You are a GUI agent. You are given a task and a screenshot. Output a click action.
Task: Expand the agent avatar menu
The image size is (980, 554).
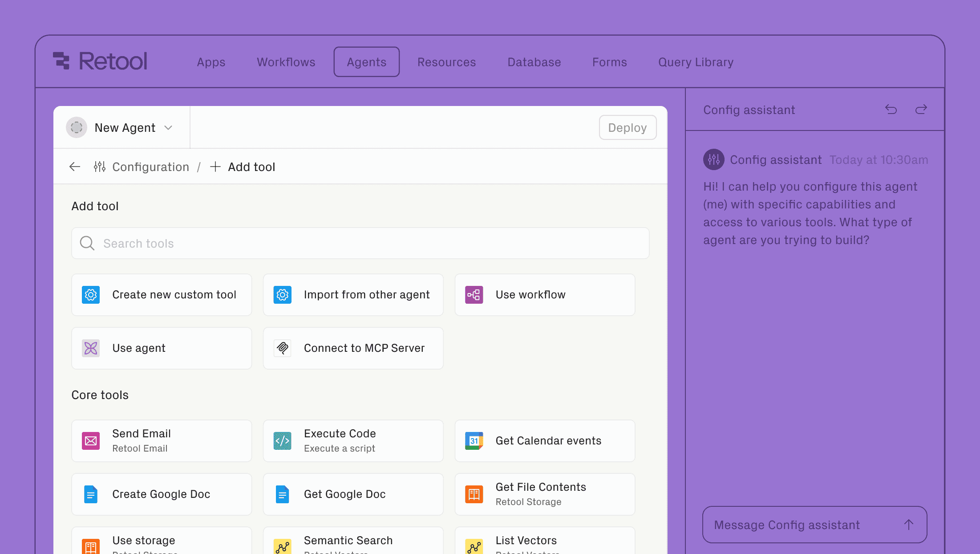point(77,127)
